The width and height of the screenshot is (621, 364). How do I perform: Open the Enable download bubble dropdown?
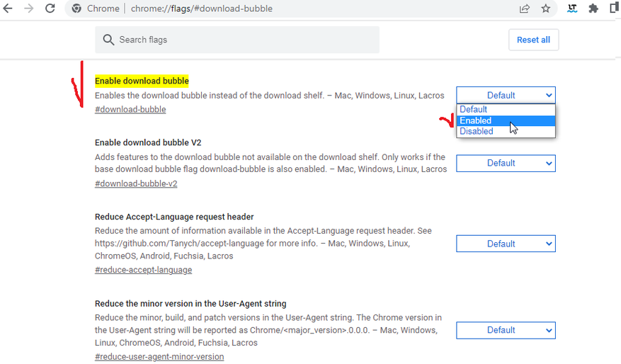506,95
